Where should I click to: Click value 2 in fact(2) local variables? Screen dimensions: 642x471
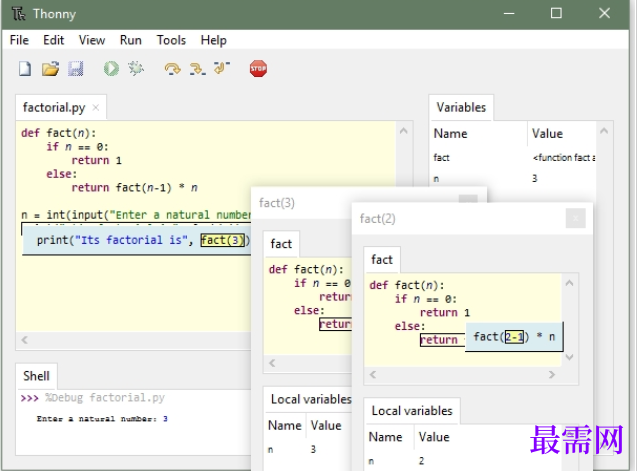coord(421,461)
